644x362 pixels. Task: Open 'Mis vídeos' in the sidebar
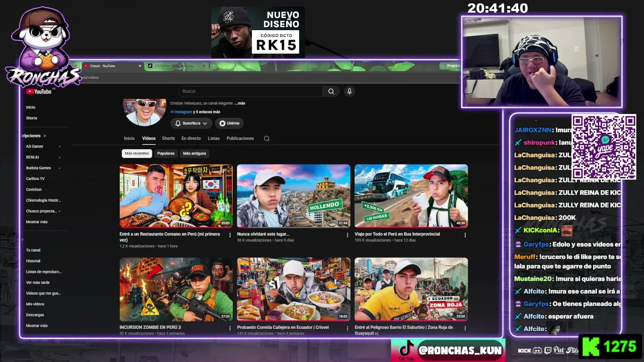(35, 304)
